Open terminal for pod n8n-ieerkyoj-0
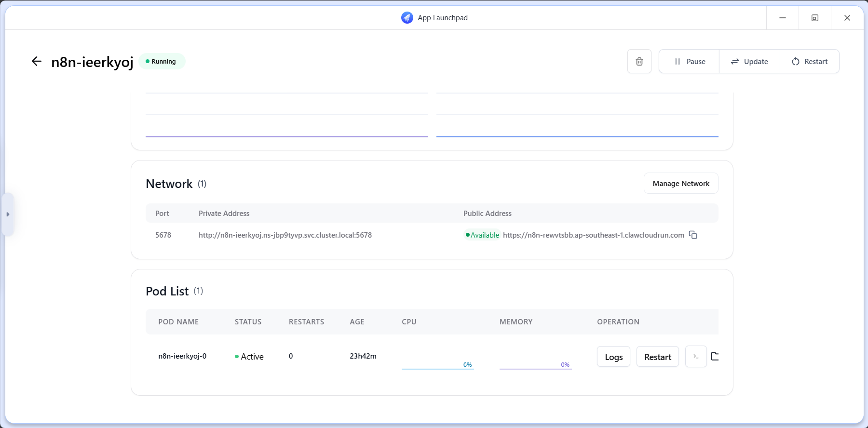Image resolution: width=868 pixels, height=428 pixels. coord(696,357)
